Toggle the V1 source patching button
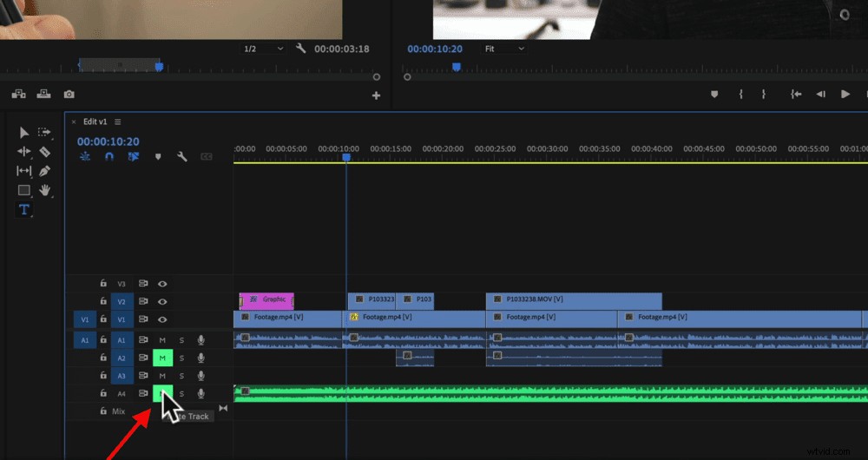868x460 pixels. [85, 319]
